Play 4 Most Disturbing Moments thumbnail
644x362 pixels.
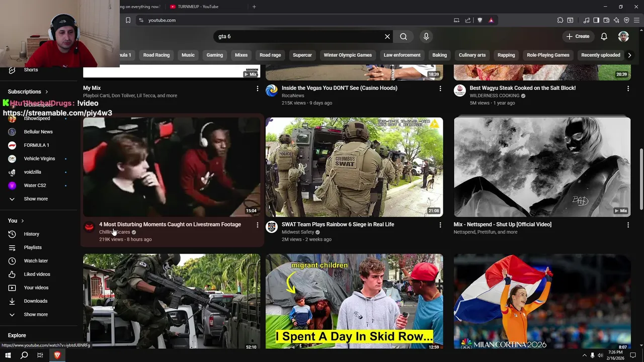pyautogui.click(x=172, y=167)
